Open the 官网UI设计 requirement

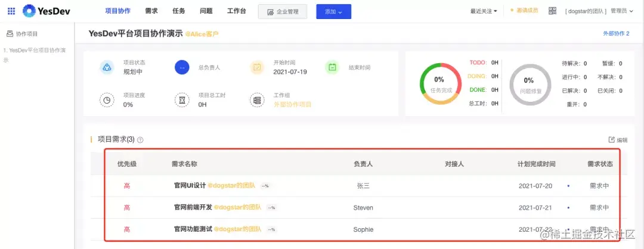pos(190,186)
